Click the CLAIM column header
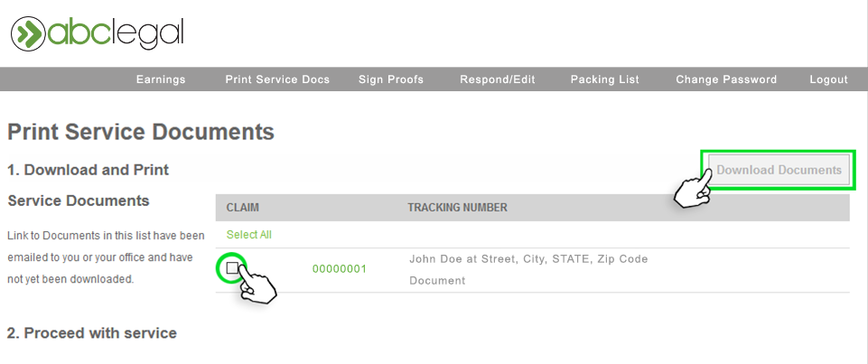 [242, 208]
